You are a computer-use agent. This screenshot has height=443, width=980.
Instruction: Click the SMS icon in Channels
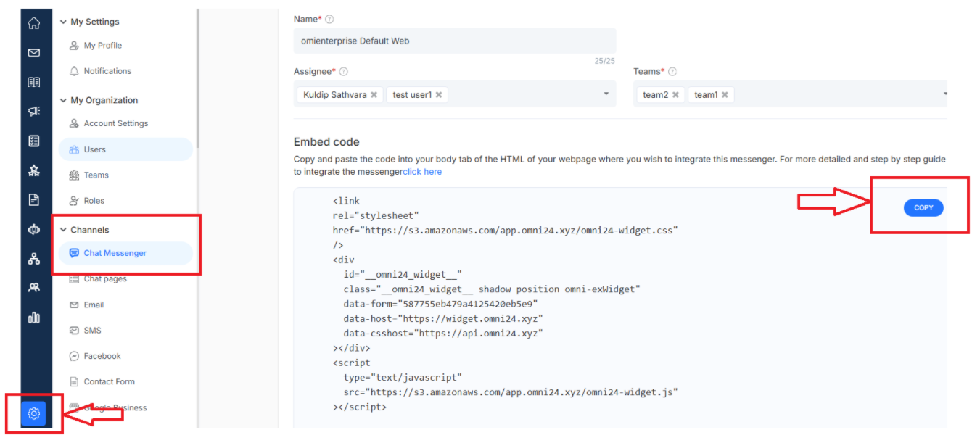[74, 331]
